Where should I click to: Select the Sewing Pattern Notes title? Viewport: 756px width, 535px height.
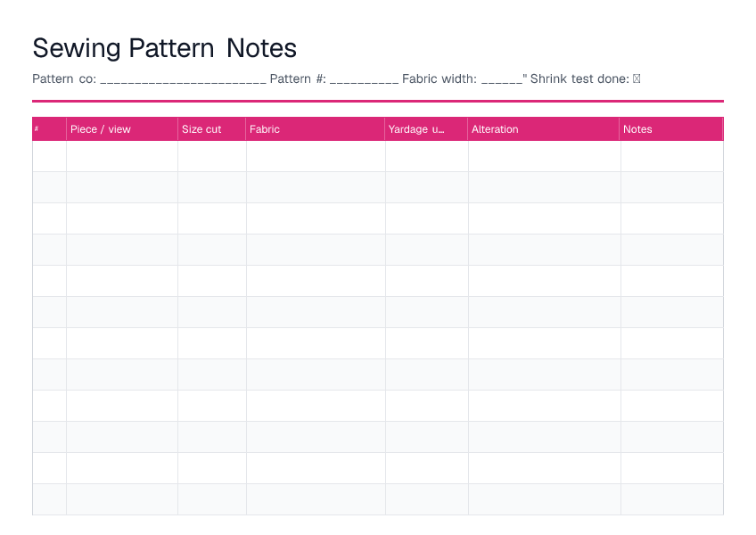(164, 48)
